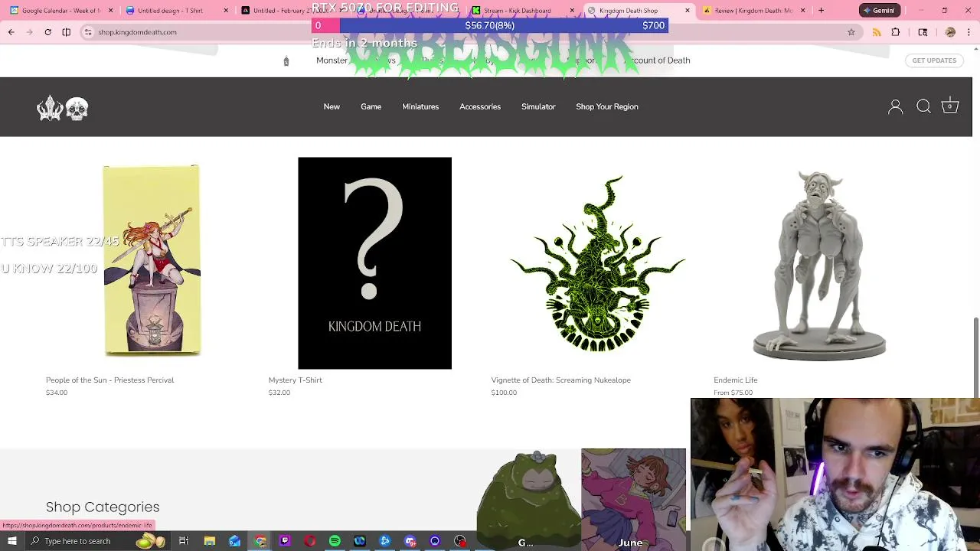Open the Accessories menu item
The image size is (980, 551).
[x=480, y=106]
